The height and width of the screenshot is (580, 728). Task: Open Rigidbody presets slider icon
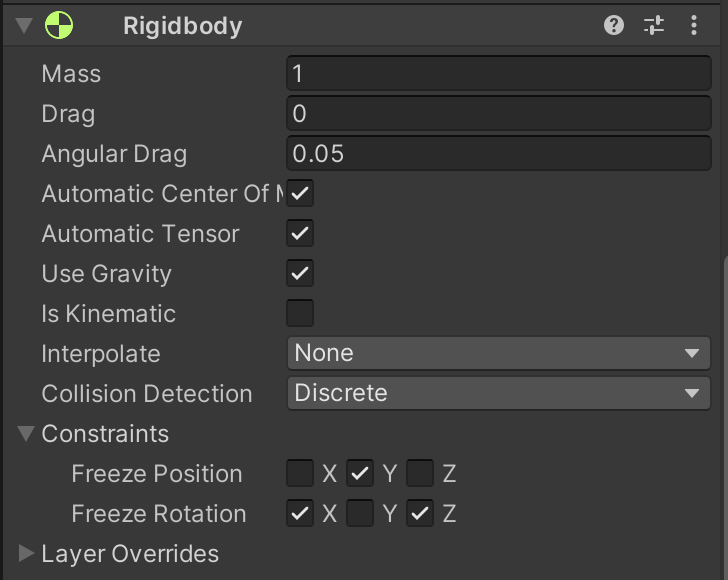654,25
